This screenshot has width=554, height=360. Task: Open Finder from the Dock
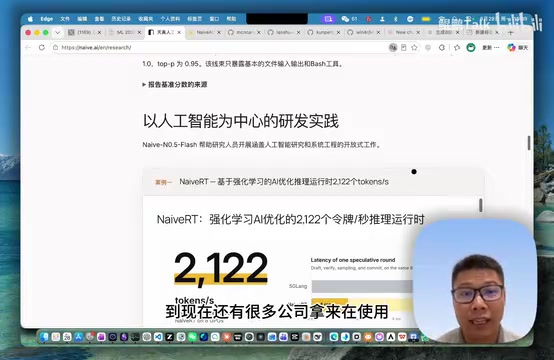tap(44, 337)
